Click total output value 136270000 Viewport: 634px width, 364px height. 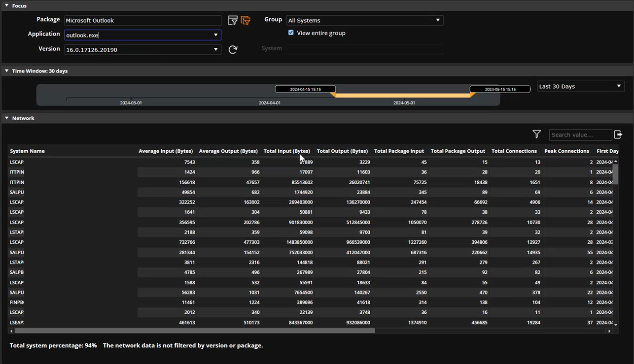click(x=356, y=202)
